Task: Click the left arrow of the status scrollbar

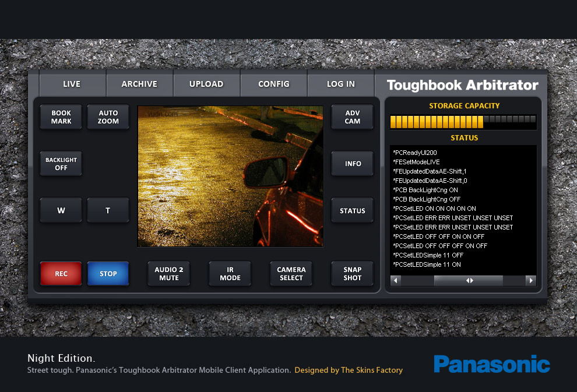Action: point(396,280)
